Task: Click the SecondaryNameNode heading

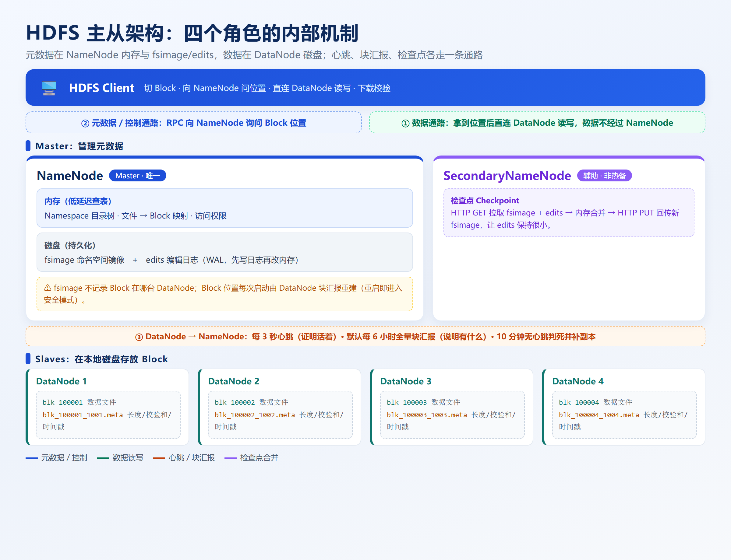Action: (x=507, y=176)
